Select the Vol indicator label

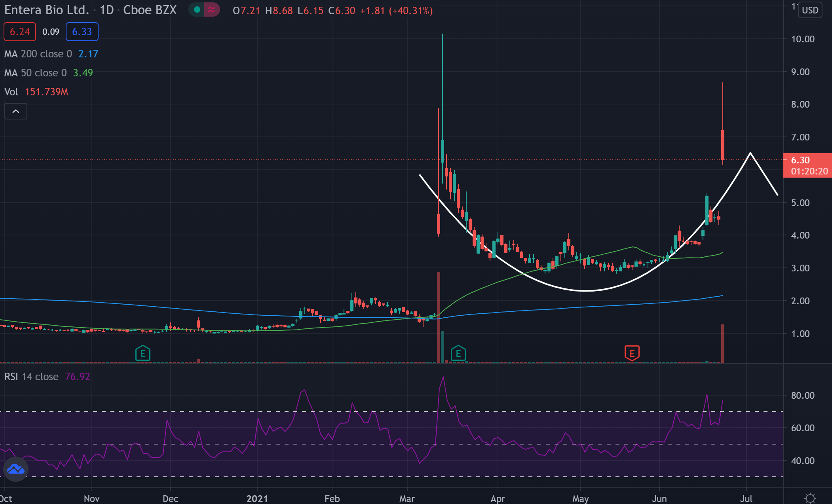(11, 92)
